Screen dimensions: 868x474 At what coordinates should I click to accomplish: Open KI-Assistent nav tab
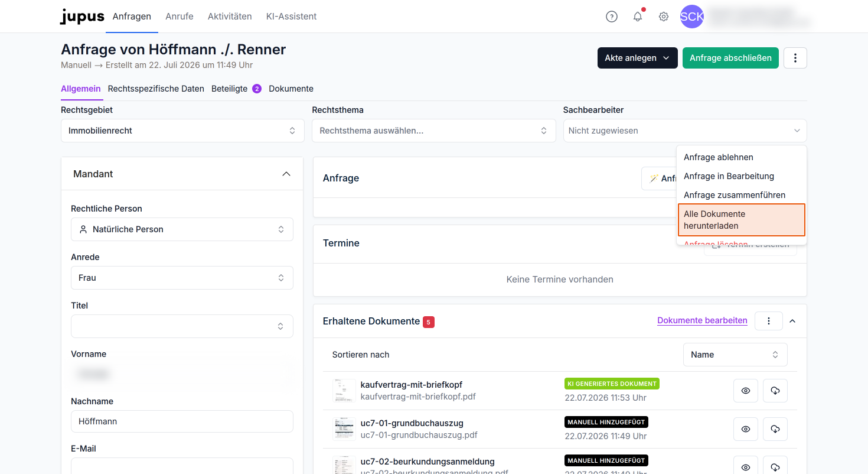[x=292, y=17]
